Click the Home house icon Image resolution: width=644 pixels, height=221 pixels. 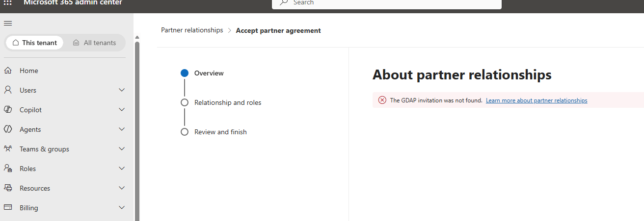pyautogui.click(x=8, y=71)
